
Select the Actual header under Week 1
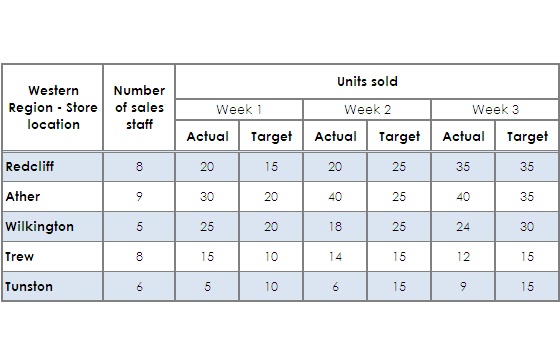(x=207, y=136)
